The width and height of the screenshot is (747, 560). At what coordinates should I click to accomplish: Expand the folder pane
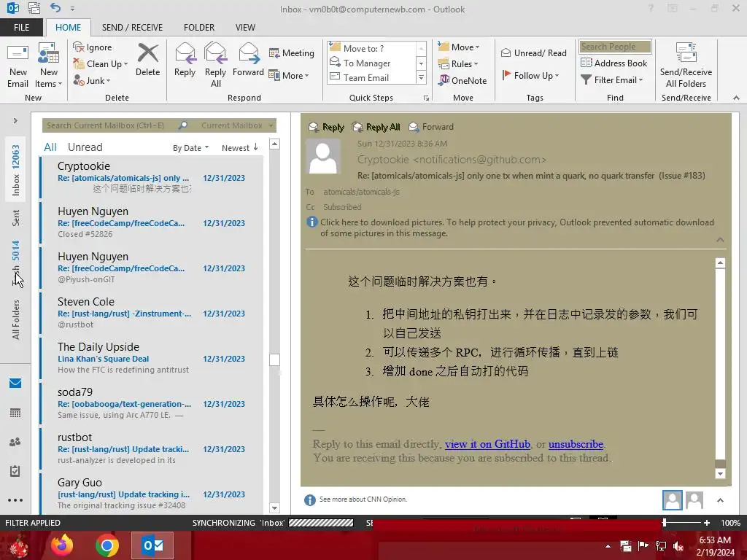click(15, 120)
